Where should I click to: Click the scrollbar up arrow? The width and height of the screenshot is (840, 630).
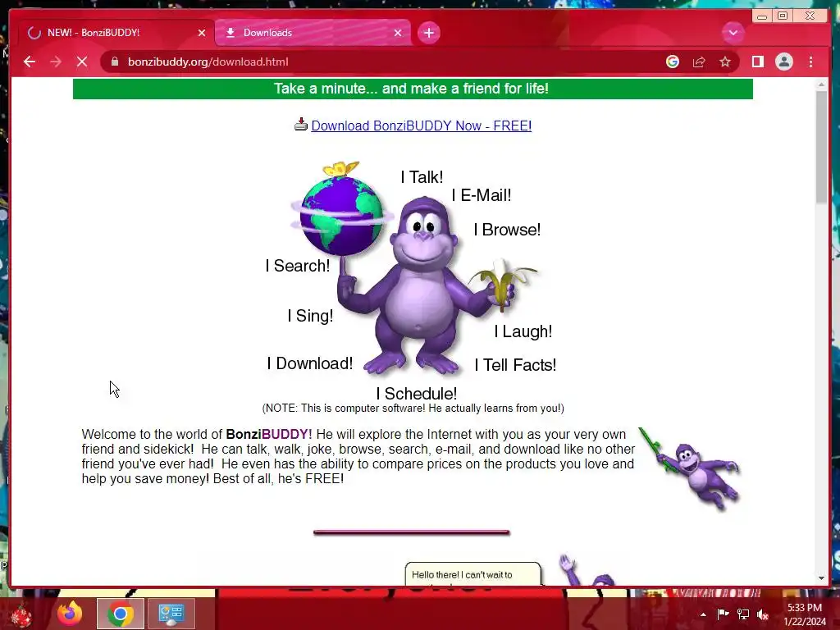[x=821, y=84]
